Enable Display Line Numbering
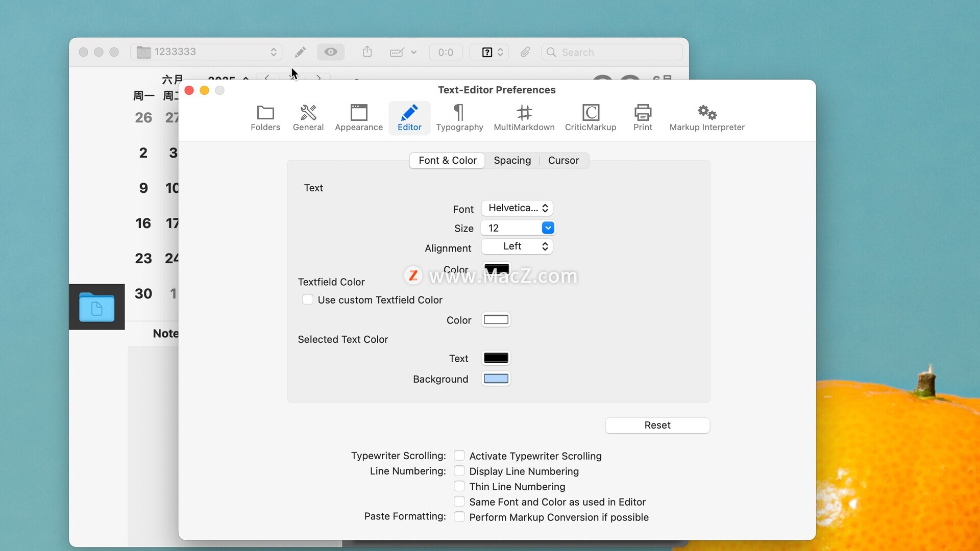 pos(459,471)
